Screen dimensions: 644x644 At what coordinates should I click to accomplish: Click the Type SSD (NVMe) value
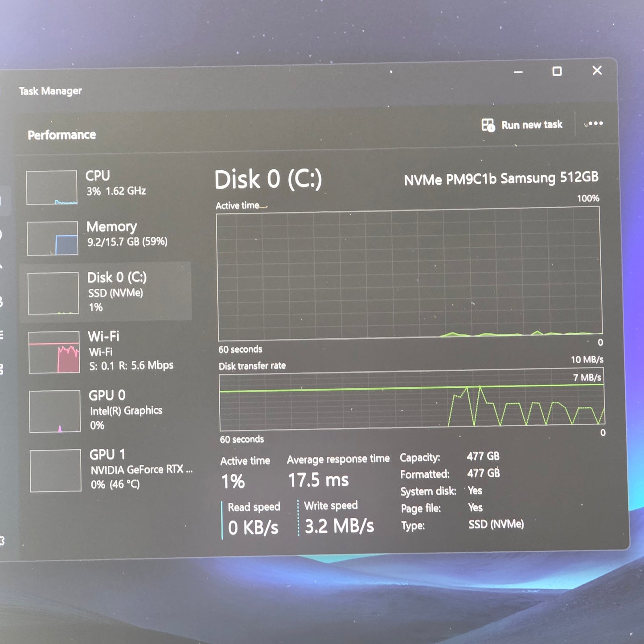[x=496, y=524]
